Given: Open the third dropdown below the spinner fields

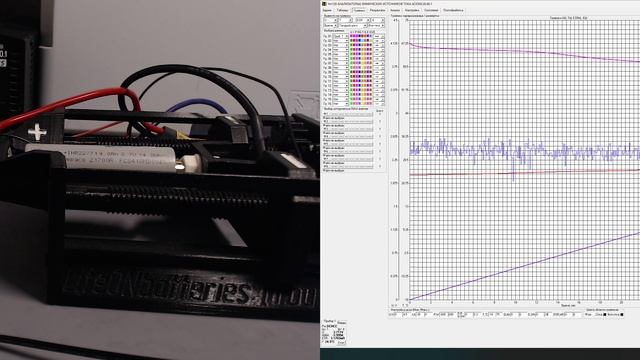Looking at the screenshot, I should [x=376, y=25].
